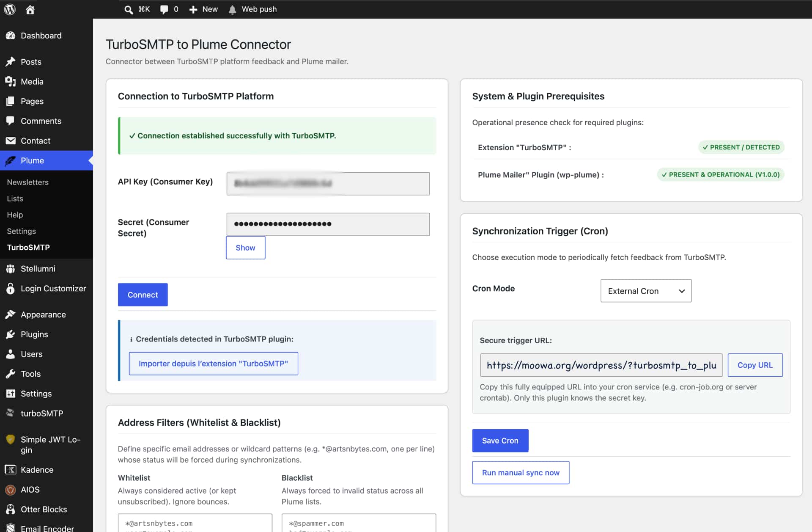812x532 pixels.
Task: Click the secure trigger URL field
Action: point(601,365)
